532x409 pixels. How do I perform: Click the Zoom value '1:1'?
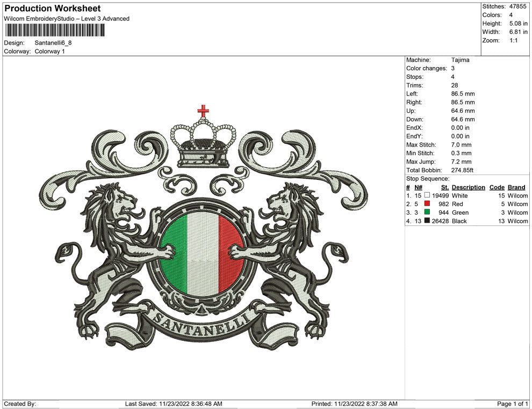point(513,40)
